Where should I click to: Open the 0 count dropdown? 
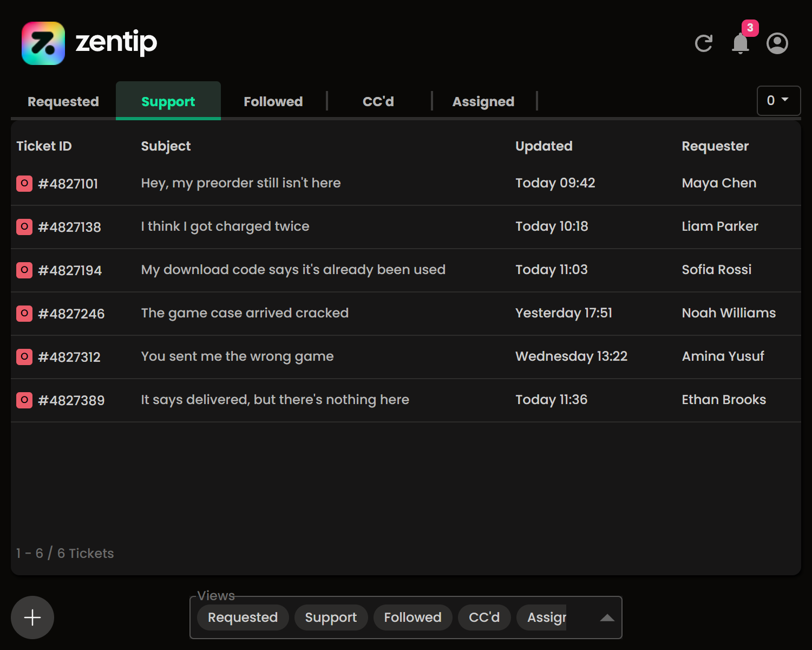778,101
